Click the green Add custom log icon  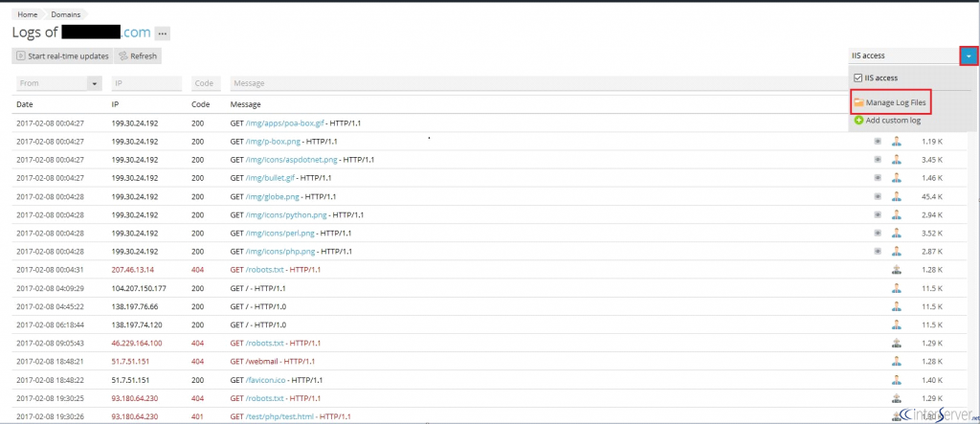click(x=858, y=120)
